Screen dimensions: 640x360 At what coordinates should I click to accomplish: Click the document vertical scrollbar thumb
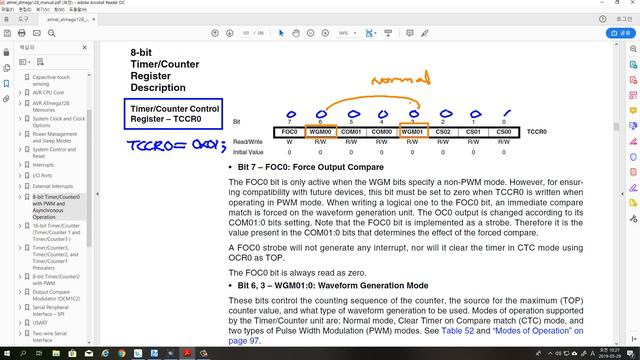[616, 127]
